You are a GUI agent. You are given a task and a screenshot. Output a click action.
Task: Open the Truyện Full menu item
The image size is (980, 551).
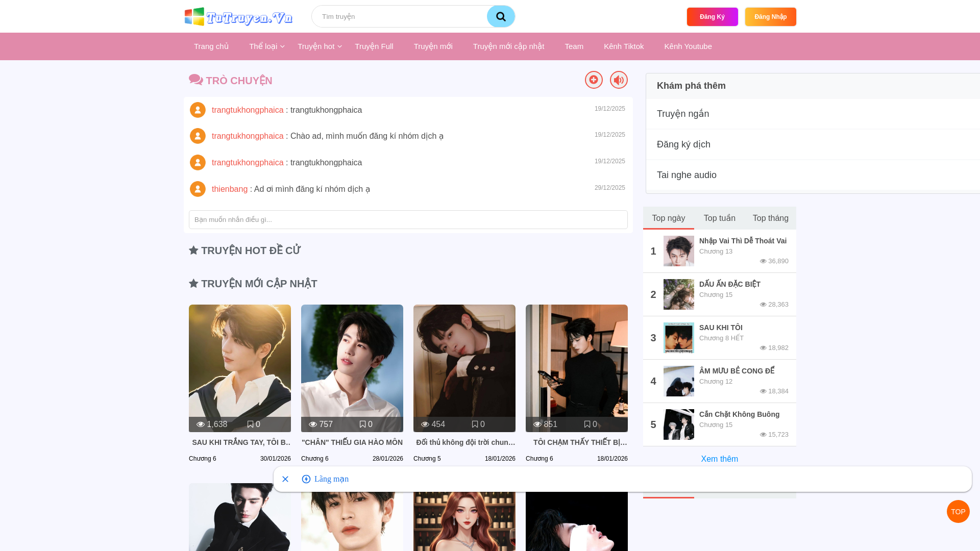[374, 46]
